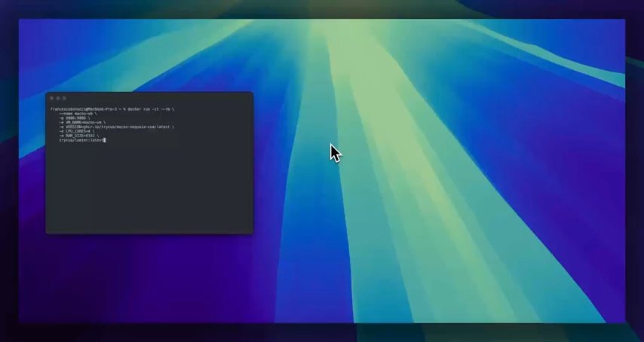Click the 'VM_NAME=macos-vm' line

pos(82,123)
